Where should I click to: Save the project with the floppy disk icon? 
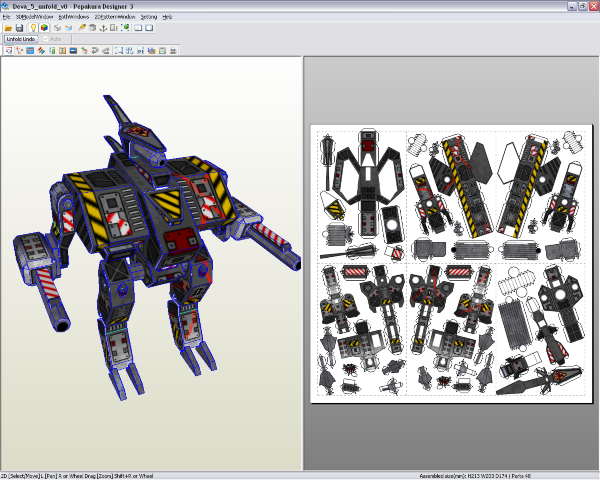click(x=19, y=28)
